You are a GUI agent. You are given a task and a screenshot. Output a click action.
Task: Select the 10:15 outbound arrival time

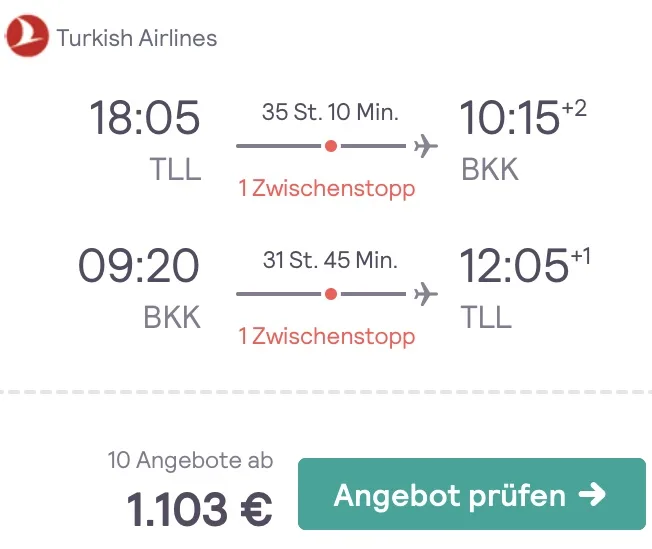click(x=508, y=118)
